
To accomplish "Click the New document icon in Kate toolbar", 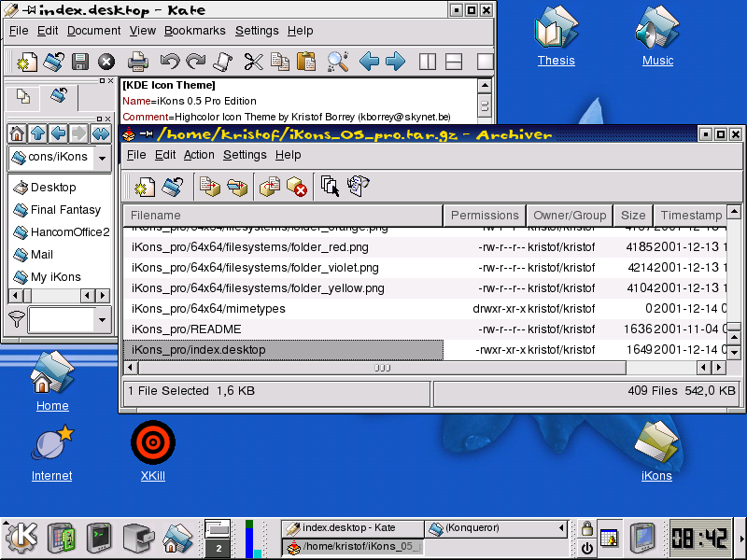I will tap(26, 62).
